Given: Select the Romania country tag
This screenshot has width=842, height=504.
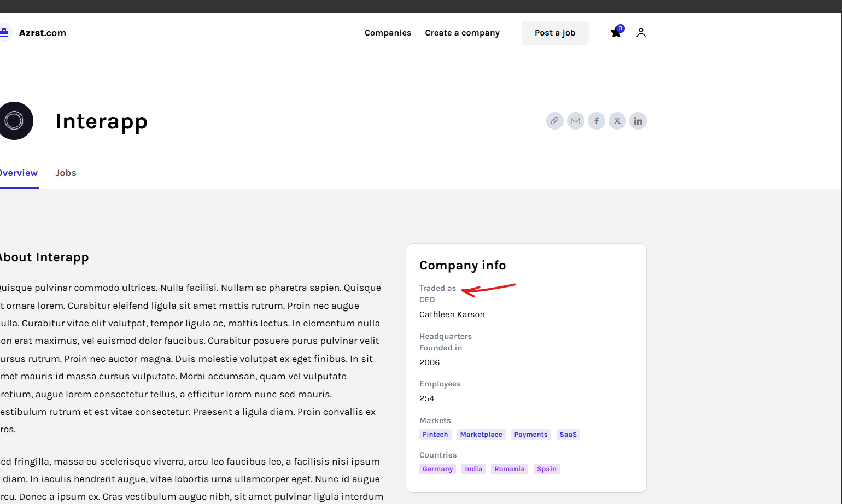Looking at the screenshot, I should (x=510, y=469).
